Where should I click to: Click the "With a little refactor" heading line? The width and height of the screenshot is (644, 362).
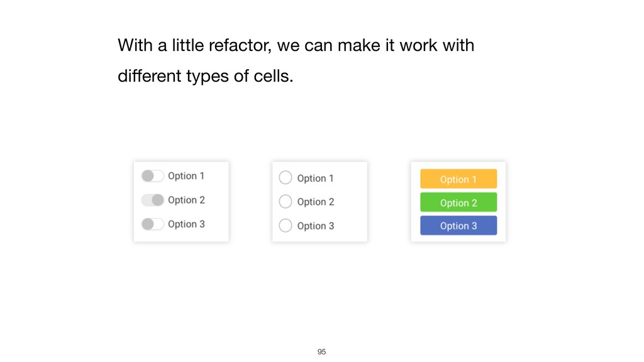click(296, 46)
